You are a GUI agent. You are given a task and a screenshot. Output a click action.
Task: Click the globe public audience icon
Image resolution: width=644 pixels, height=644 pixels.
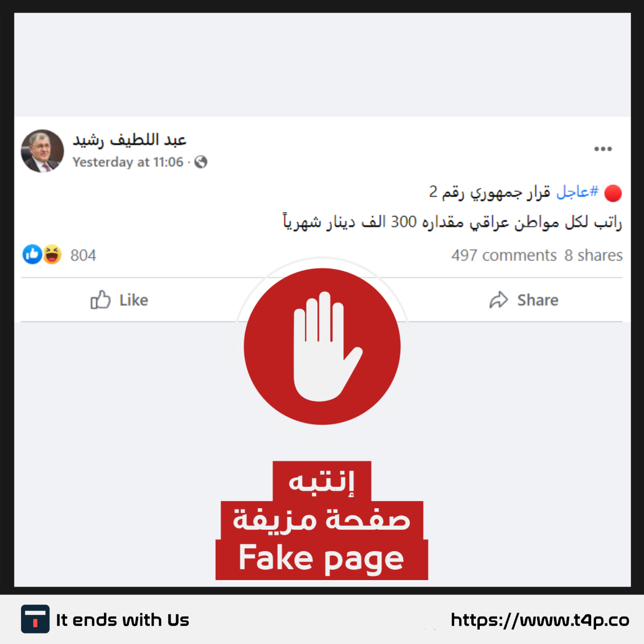coord(201,162)
